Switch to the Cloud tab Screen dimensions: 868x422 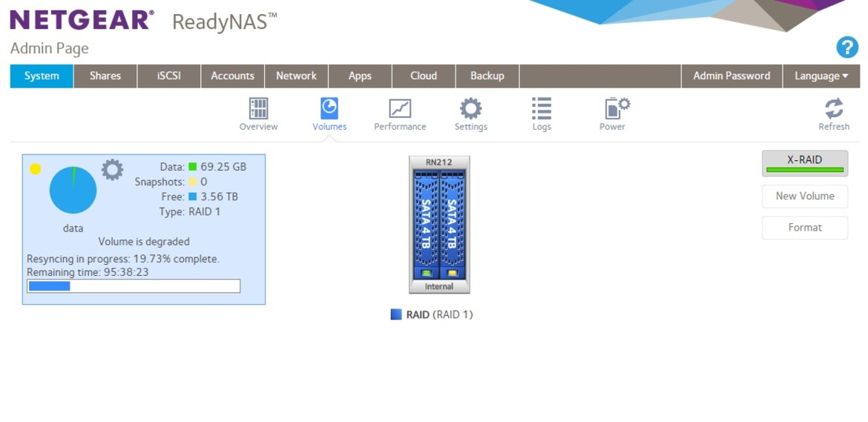(x=424, y=76)
